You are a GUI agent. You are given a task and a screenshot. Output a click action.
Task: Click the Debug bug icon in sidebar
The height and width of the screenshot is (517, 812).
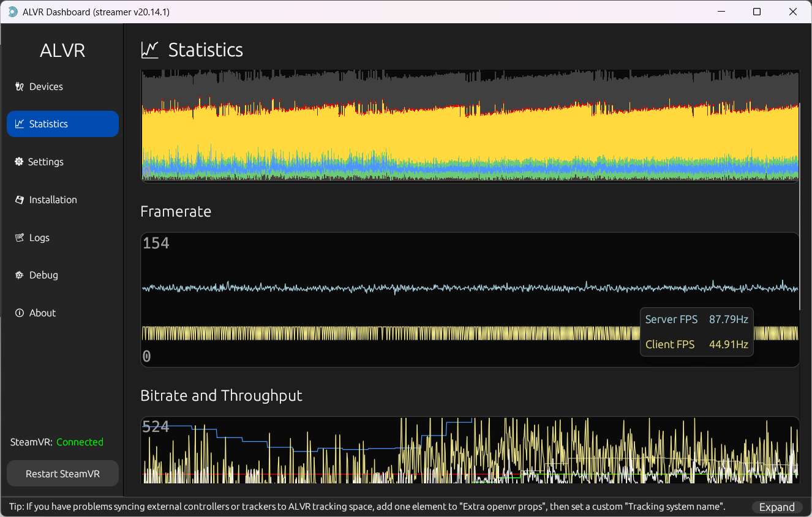[x=19, y=275]
